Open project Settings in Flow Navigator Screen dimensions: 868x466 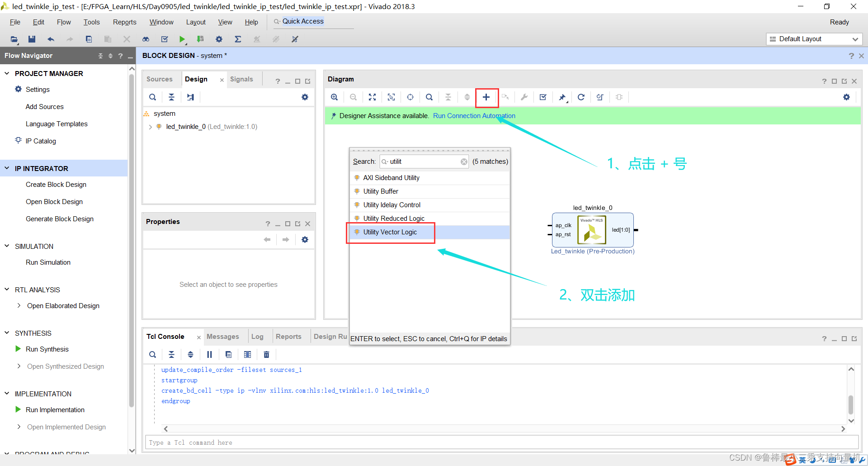pos(38,90)
